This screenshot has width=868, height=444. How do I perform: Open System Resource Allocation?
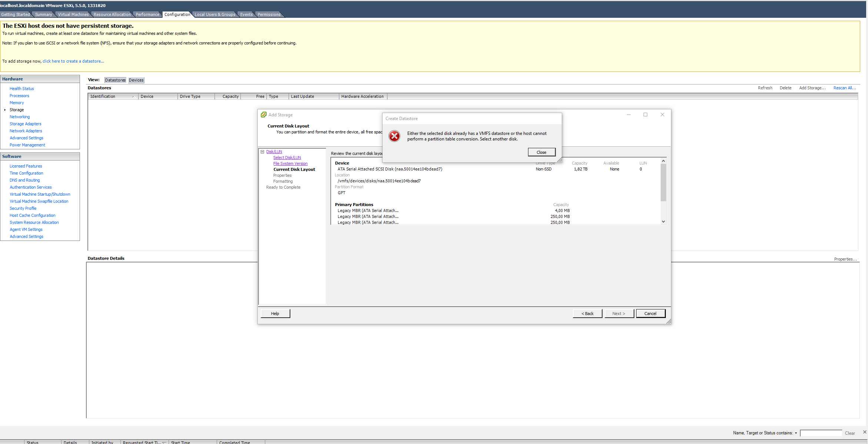coord(34,222)
